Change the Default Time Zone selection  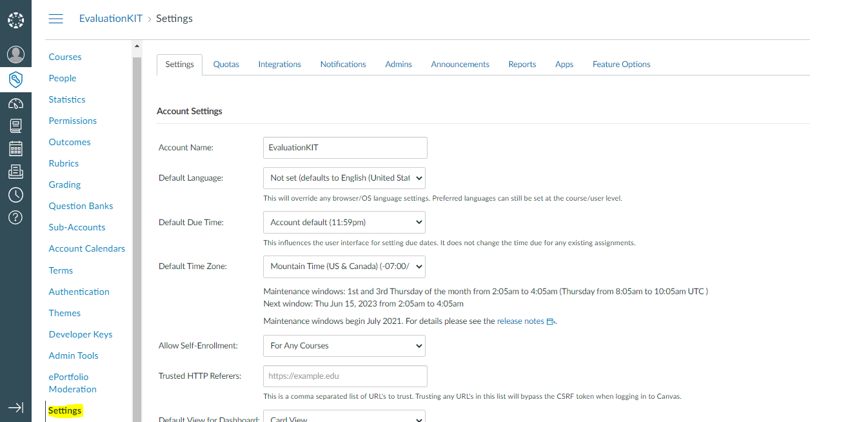(x=344, y=266)
